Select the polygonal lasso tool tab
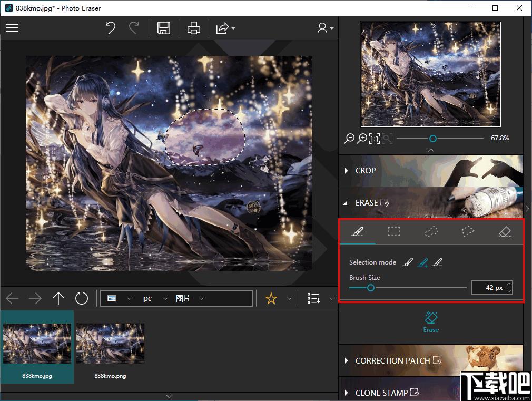The image size is (532, 401). pos(468,232)
